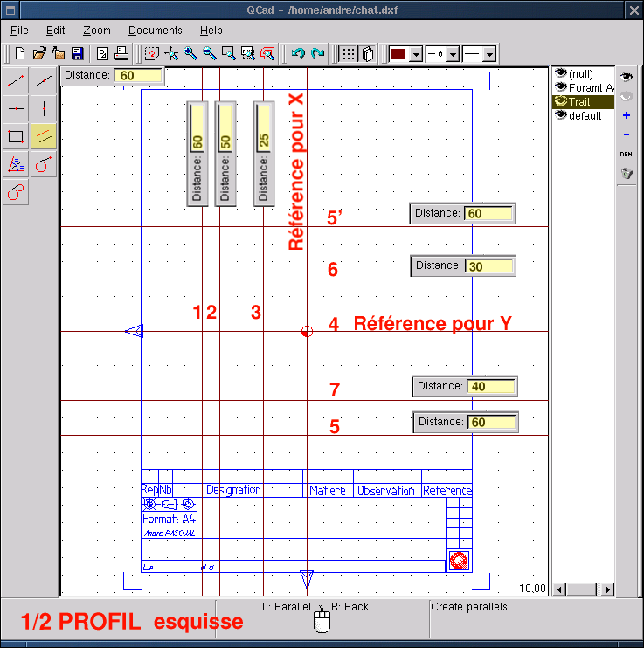Click the REN rename layer button
644x648 pixels.
tap(626, 154)
